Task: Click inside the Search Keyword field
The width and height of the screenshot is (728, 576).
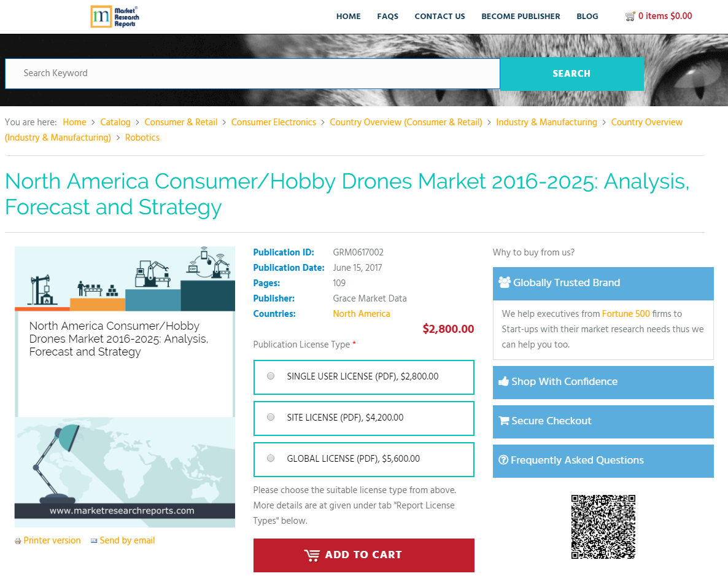Action: point(246,73)
